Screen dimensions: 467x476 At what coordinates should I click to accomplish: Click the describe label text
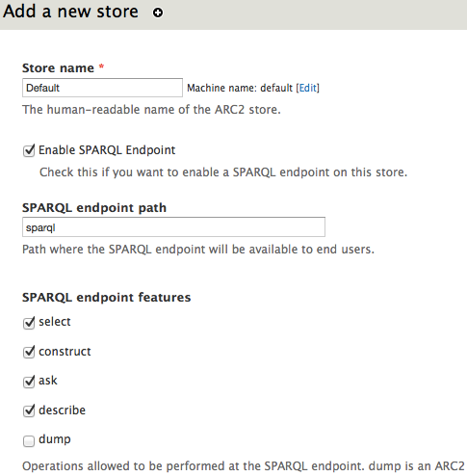coord(63,410)
